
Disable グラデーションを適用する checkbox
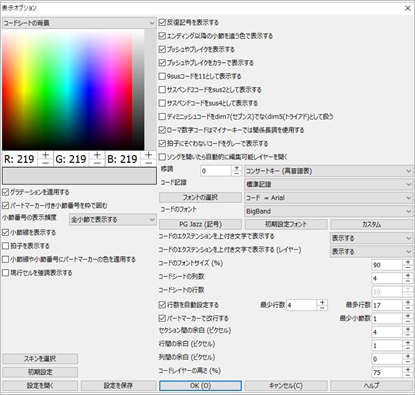pyautogui.click(x=5, y=192)
